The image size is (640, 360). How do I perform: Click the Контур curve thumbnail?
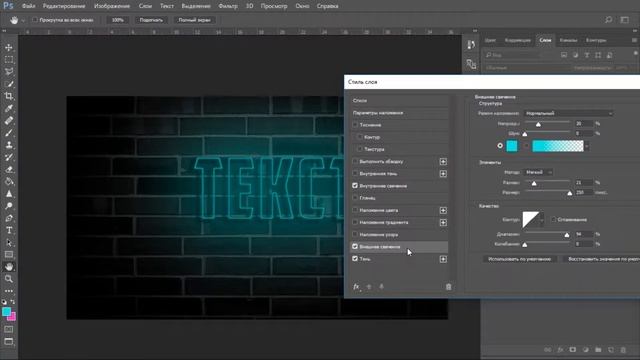tap(531, 220)
